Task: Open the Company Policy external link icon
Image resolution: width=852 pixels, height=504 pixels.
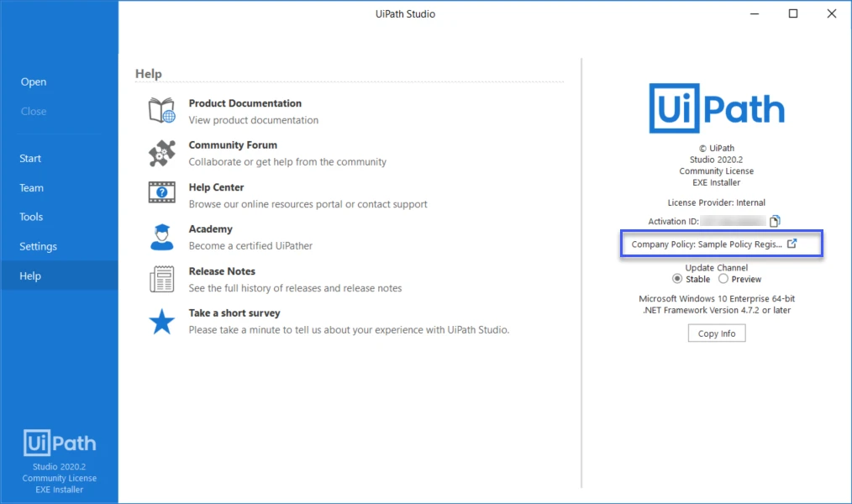Action: (x=792, y=244)
